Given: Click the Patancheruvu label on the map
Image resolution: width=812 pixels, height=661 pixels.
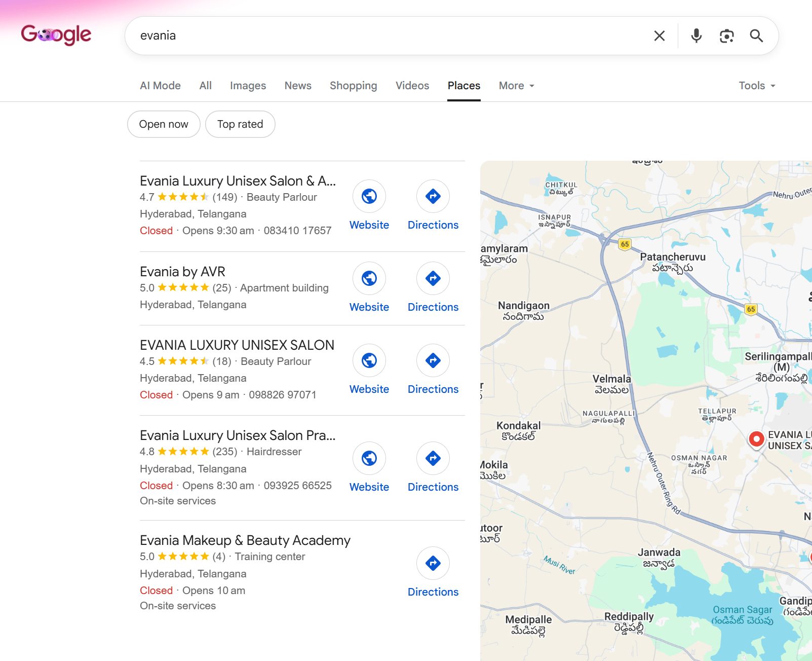Looking at the screenshot, I should click(x=673, y=262).
